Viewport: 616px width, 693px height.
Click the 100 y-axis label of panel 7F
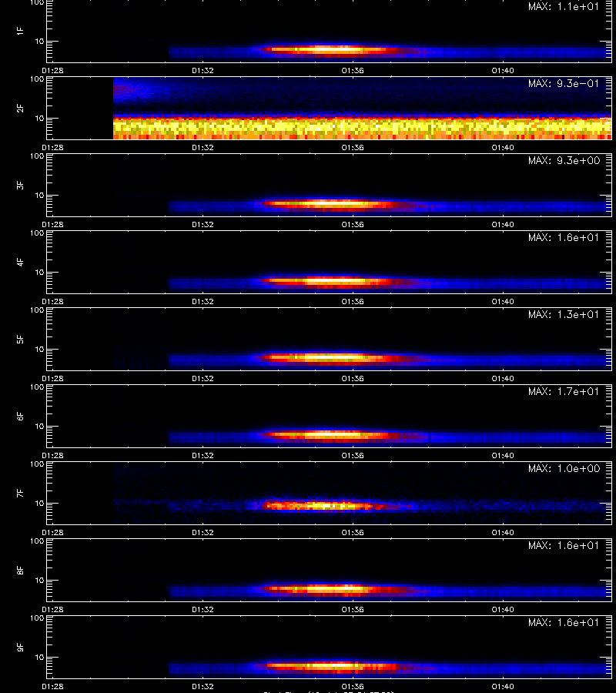coord(37,464)
